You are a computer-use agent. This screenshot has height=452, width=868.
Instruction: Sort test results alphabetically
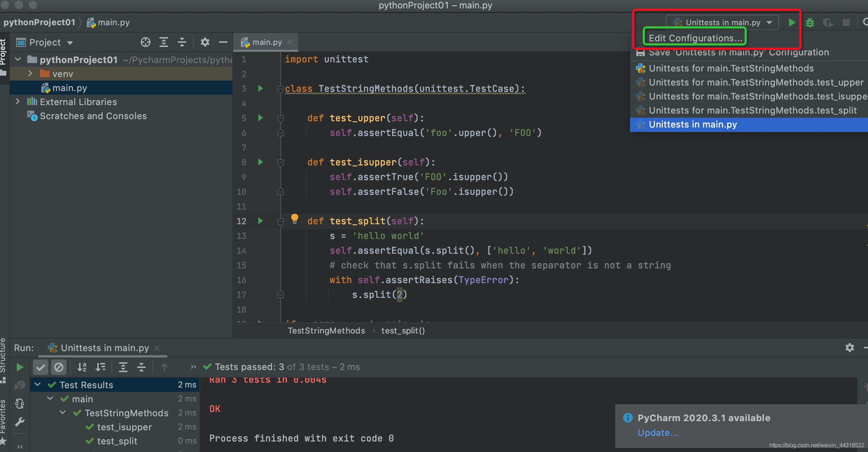point(82,367)
